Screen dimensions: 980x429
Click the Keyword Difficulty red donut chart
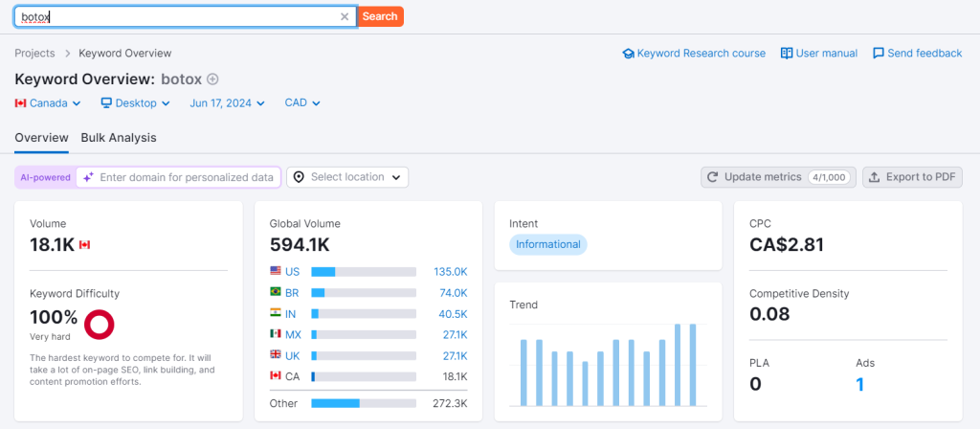click(100, 325)
